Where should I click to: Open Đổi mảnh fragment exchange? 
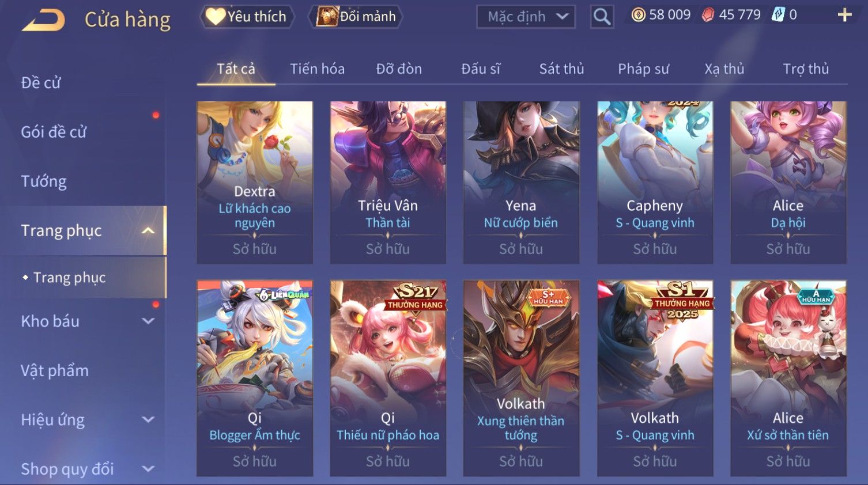(356, 17)
